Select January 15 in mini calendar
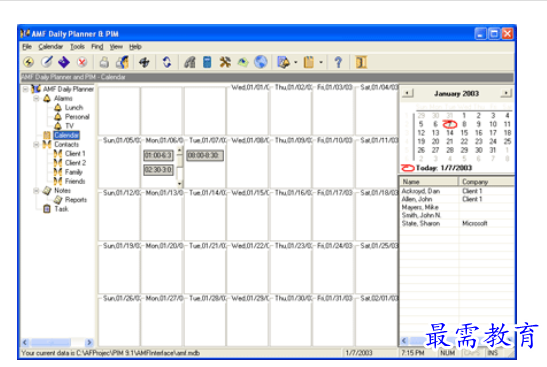The image size is (547, 367). click(x=464, y=133)
